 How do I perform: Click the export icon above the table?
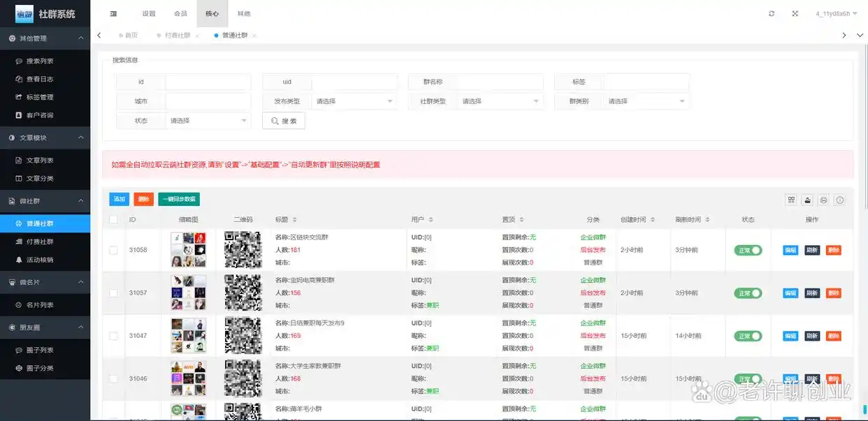(x=808, y=200)
